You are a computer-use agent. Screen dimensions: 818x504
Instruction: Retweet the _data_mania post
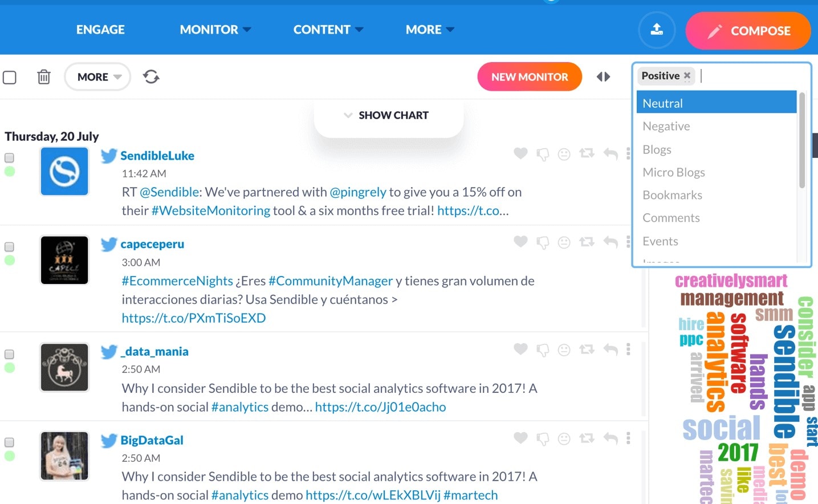pyautogui.click(x=587, y=349)
